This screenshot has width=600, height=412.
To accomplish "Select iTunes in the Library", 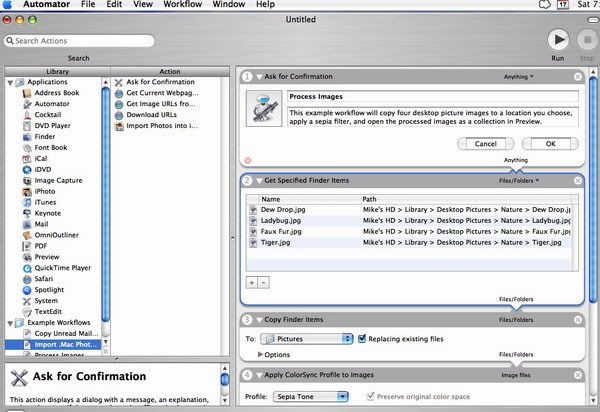I will click(x=45, y=202).
